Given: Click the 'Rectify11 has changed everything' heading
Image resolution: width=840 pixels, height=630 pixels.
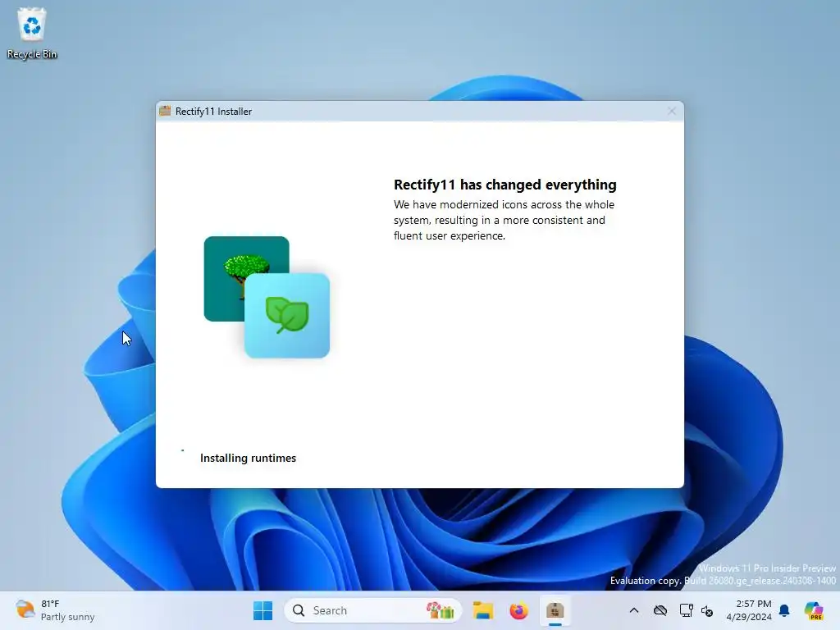Looking at the screenshot, I should point(505,185).
